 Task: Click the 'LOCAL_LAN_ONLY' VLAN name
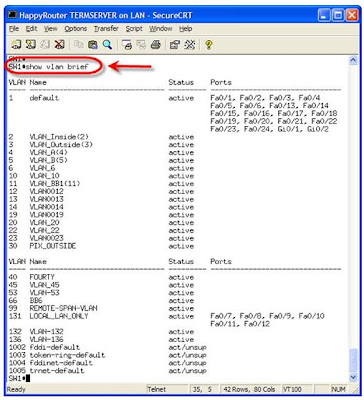pos(59,316)
